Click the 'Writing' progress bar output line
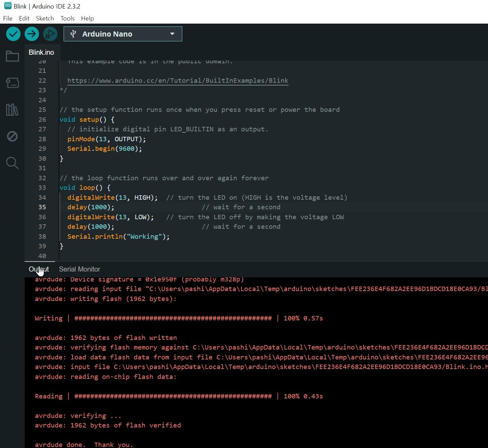Image resolution: width=488 pixels, height=448 pixels. [x=179, y=318]
